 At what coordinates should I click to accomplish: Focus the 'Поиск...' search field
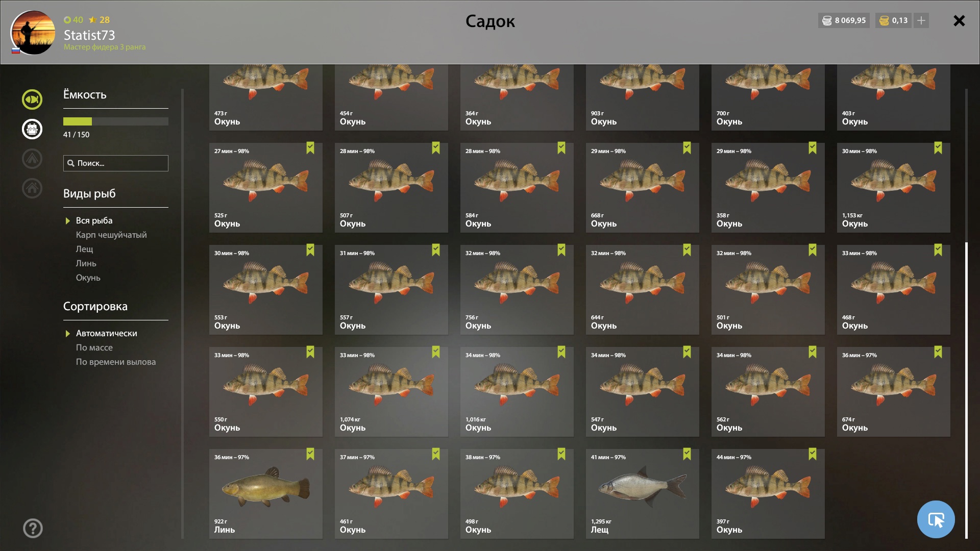(116, 163)
